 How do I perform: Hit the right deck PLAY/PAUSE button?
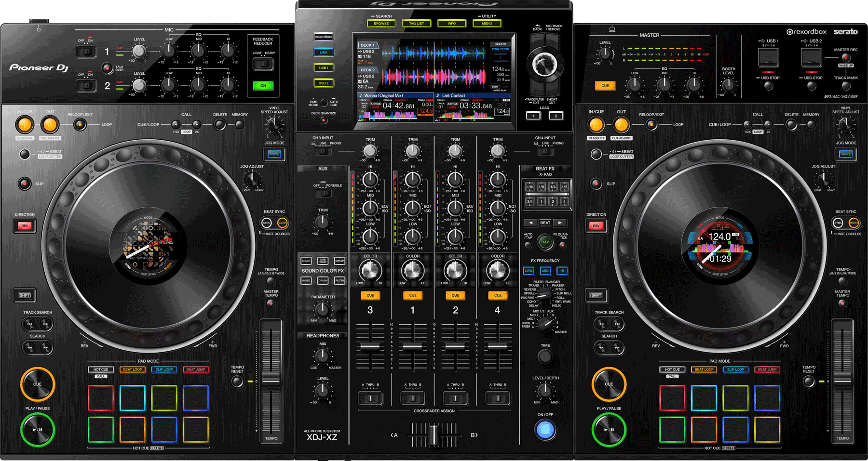pos(609,429)
